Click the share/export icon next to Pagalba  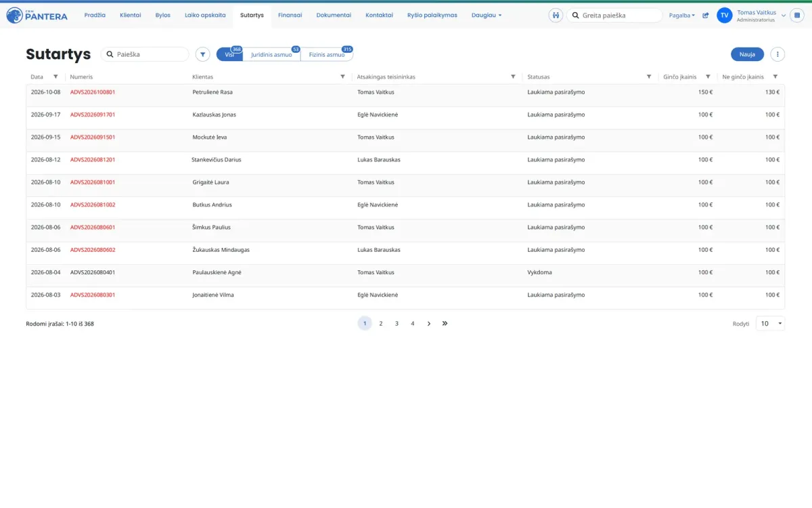pos(706,15)
